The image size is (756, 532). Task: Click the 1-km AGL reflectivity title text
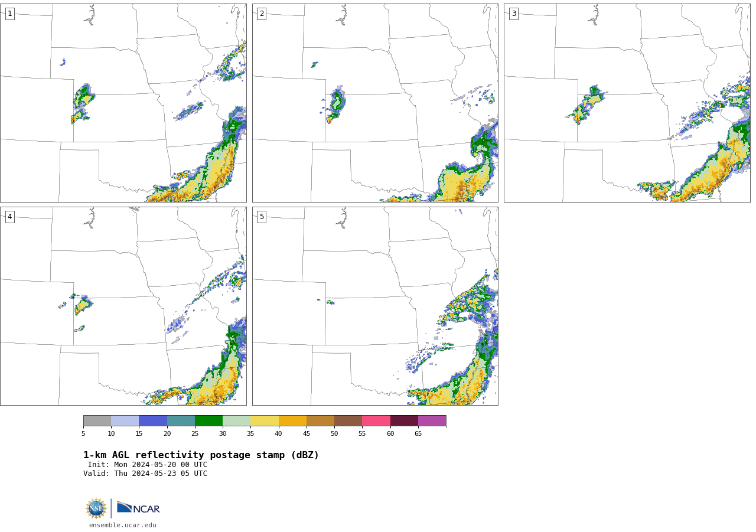pos(201,455)
